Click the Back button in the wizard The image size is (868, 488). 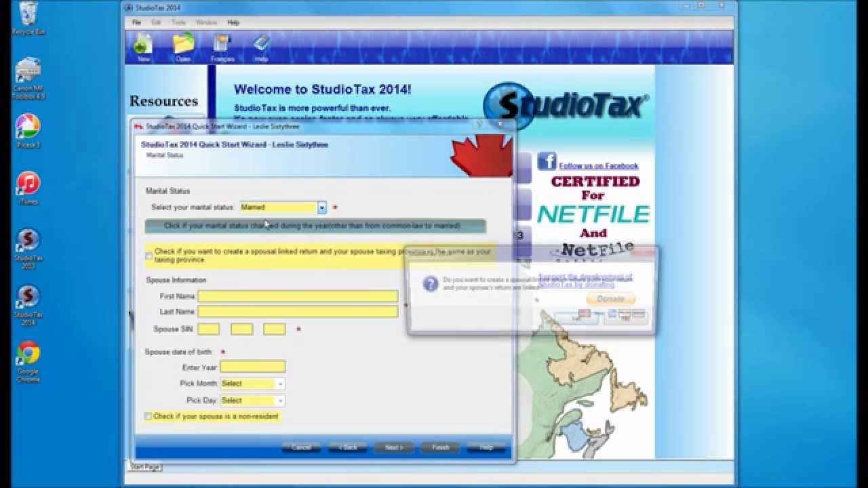click(x=348, y=447)
